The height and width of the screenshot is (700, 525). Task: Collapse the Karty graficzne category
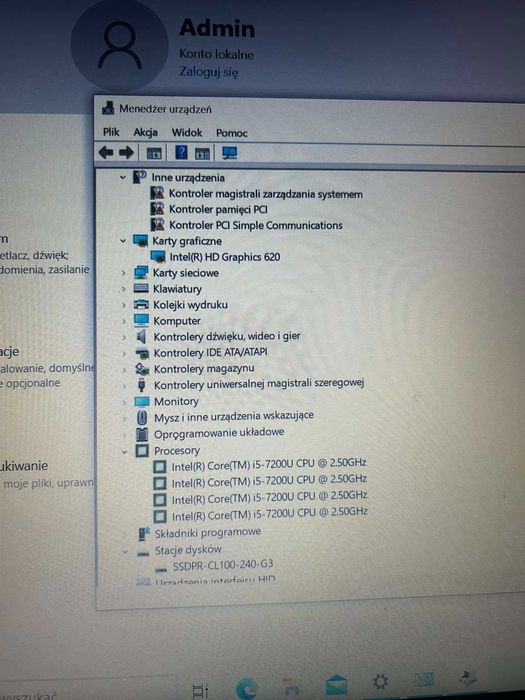123,241
